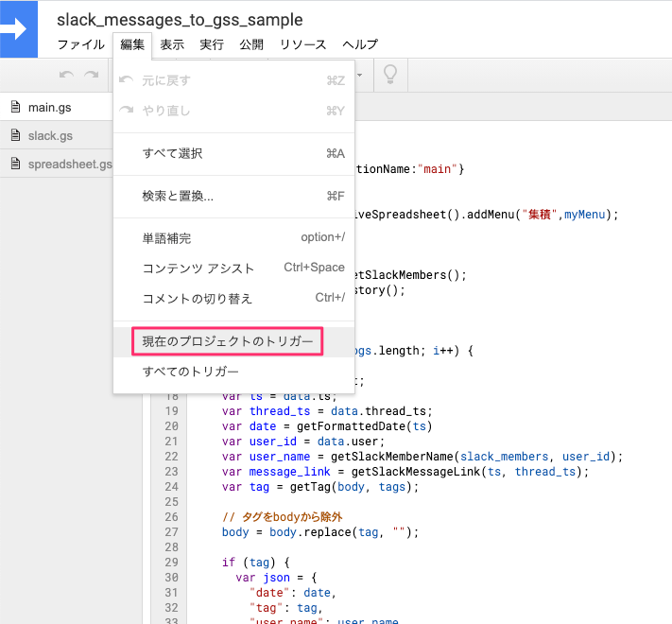Open the toolbar dropdown arrow near lightbulb

click(x=359, y=75)
